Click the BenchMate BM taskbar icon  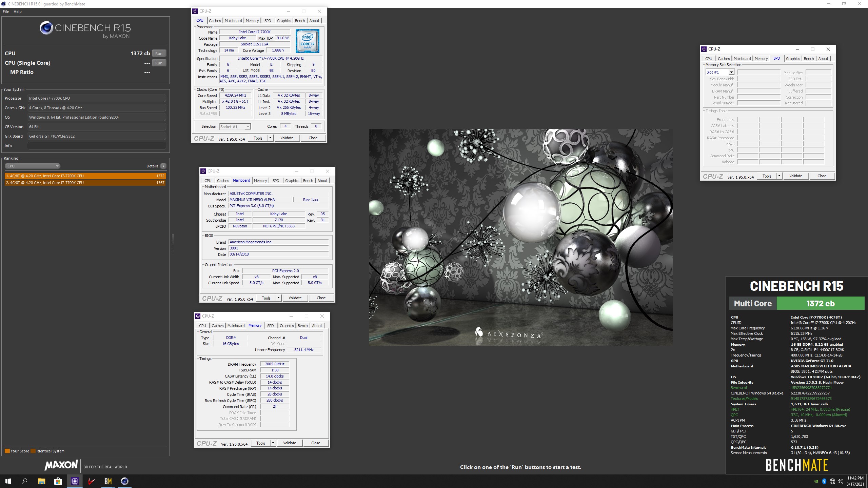click(x=108, y=481)
